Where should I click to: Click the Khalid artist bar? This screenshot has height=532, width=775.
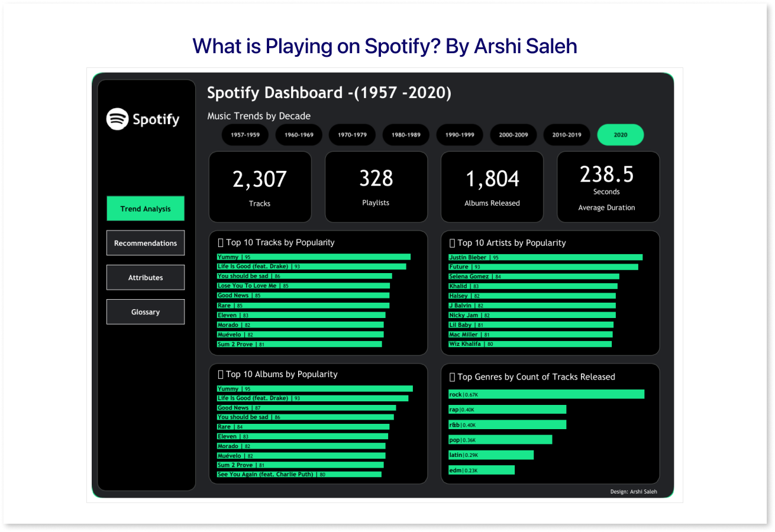(533, 286)
